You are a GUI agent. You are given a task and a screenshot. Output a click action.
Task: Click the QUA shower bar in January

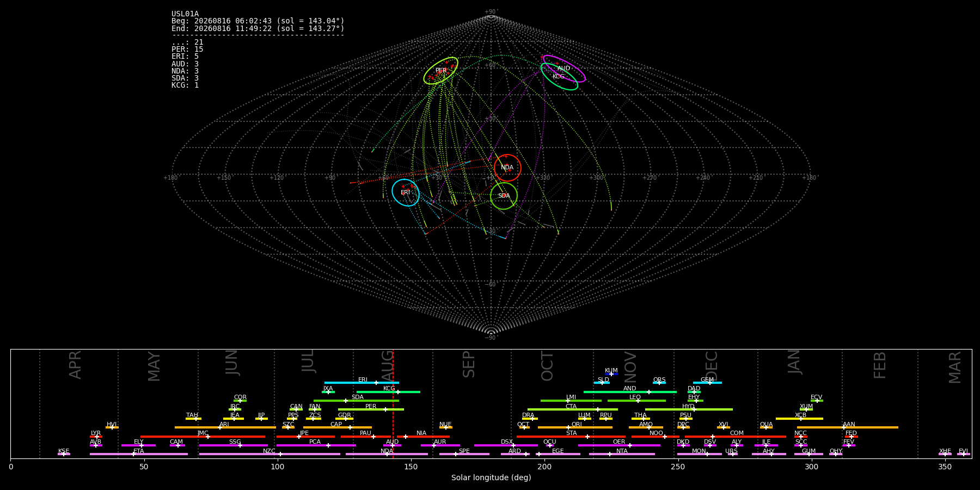click(x=766, y=427)
